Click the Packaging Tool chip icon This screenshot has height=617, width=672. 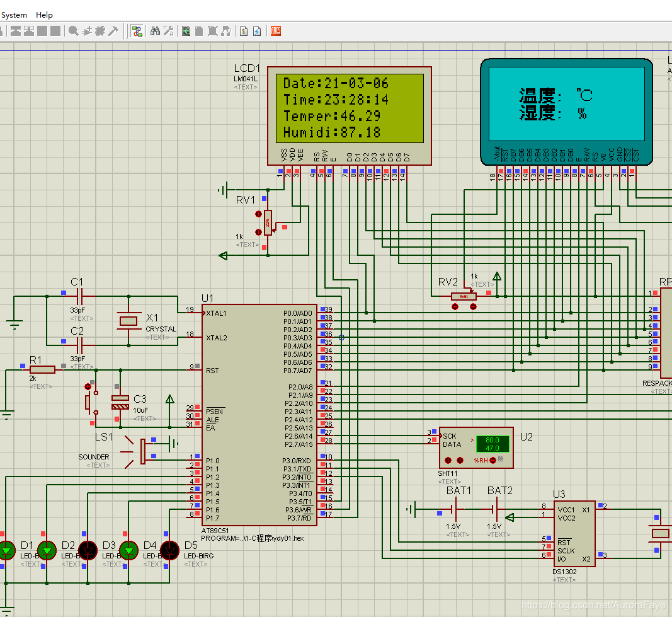[100, 31]
